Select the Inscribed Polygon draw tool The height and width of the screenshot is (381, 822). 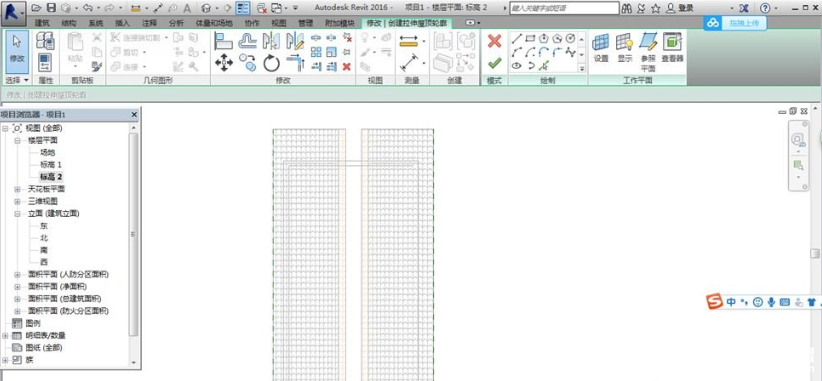pyautogui.click(x=544, y=39)
